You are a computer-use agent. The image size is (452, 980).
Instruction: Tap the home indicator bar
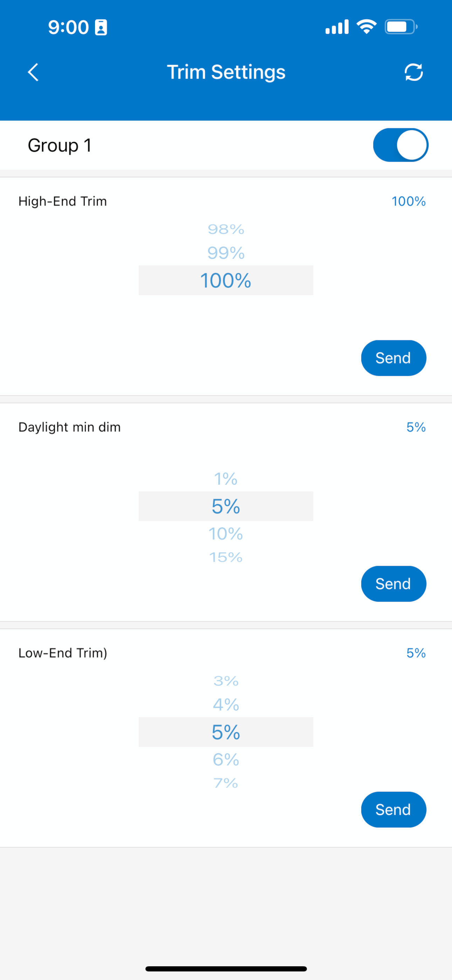click(x=226, y=968)
